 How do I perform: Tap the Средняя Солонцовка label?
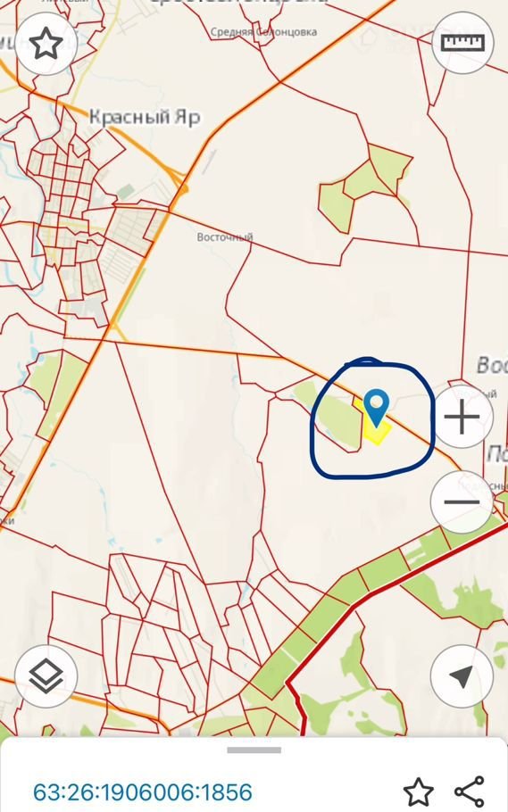264,32
